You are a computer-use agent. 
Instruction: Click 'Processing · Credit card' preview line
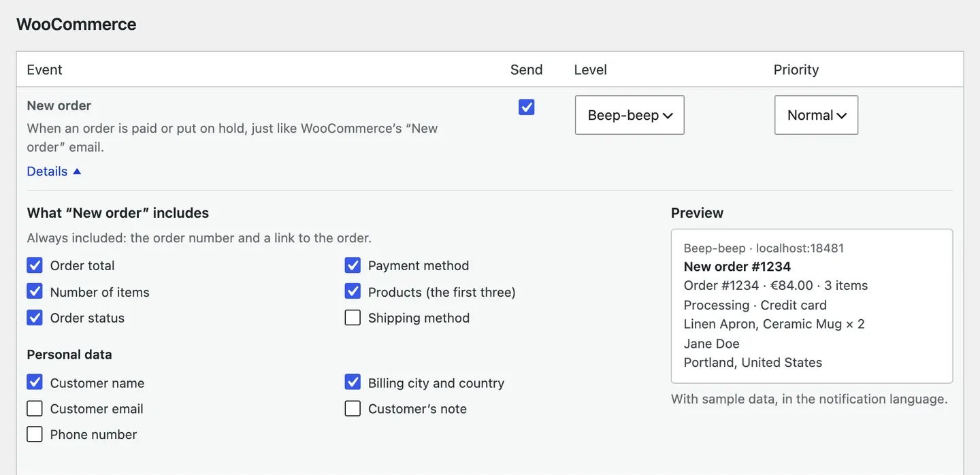(x=755, y=305)
